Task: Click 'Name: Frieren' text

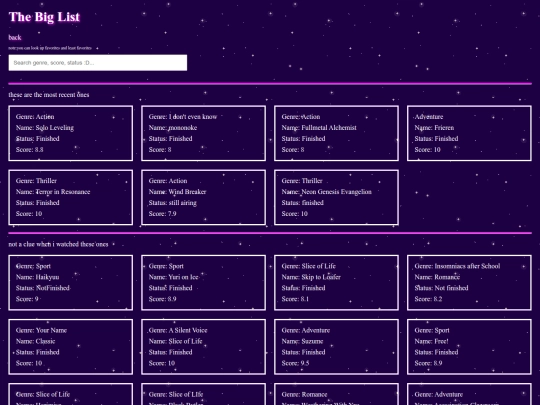Action: (434, 128)
